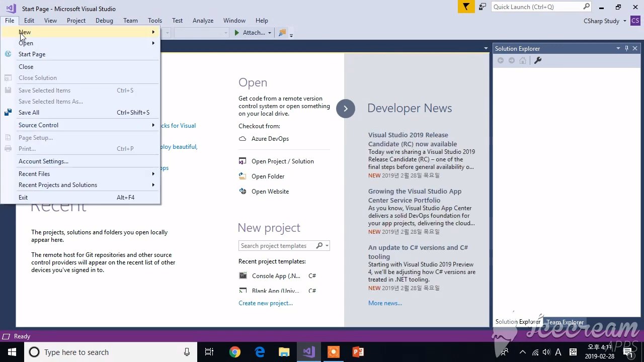Click More news link
Screen dimensions: 644x362
[385, 303]
